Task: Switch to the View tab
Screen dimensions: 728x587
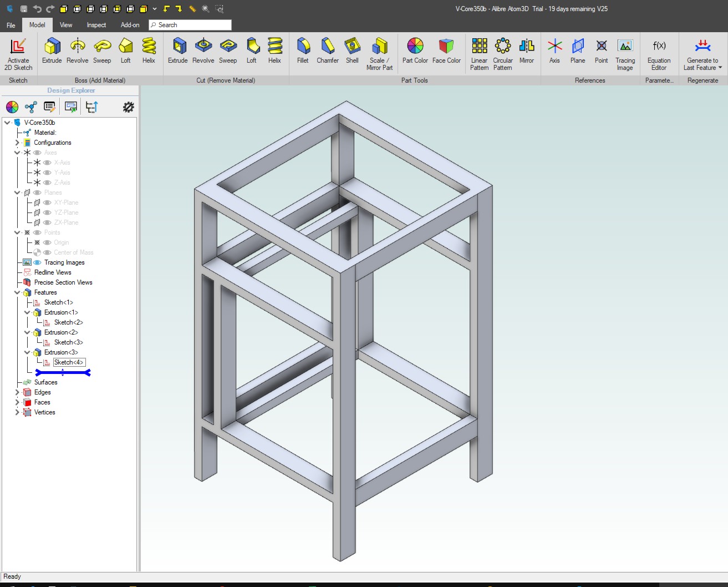Action: tap(65, 25)
